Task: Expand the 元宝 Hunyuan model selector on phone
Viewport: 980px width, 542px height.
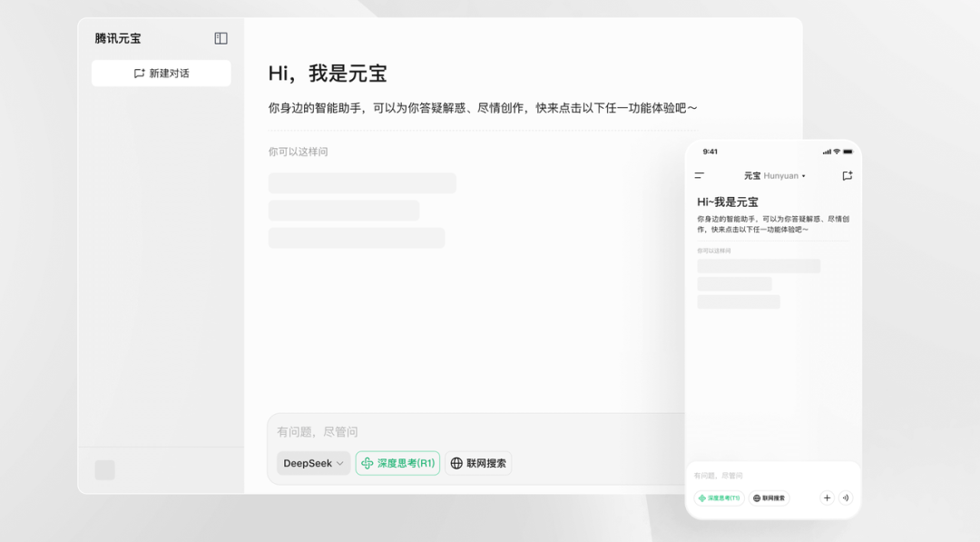Action: click(774, 175)
